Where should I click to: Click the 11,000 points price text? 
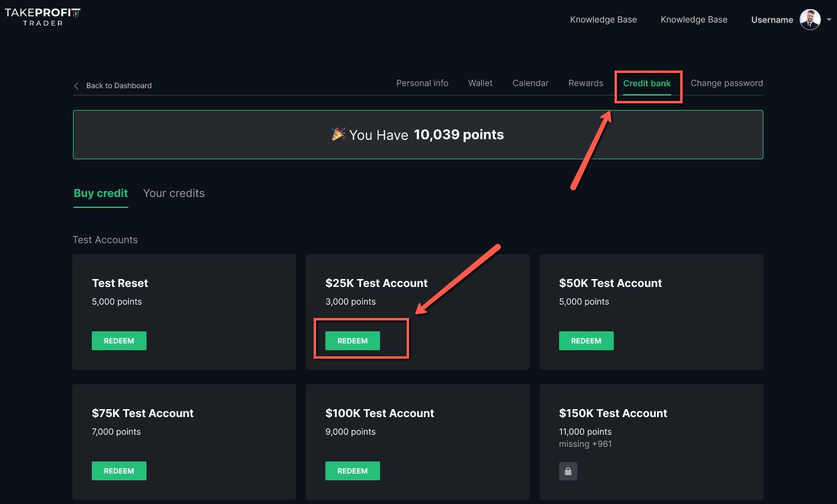coord(585,432)
